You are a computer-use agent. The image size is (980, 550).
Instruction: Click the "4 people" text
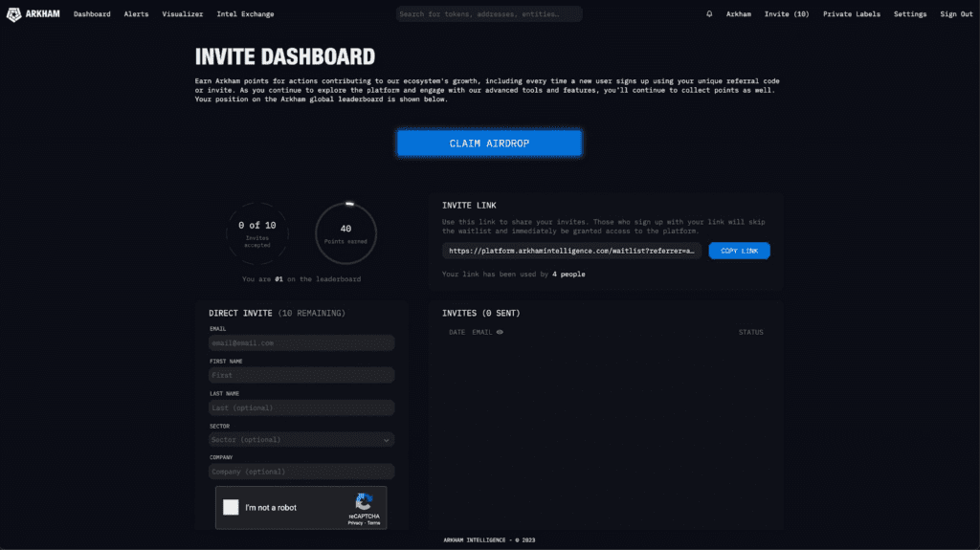coord(568,275)
